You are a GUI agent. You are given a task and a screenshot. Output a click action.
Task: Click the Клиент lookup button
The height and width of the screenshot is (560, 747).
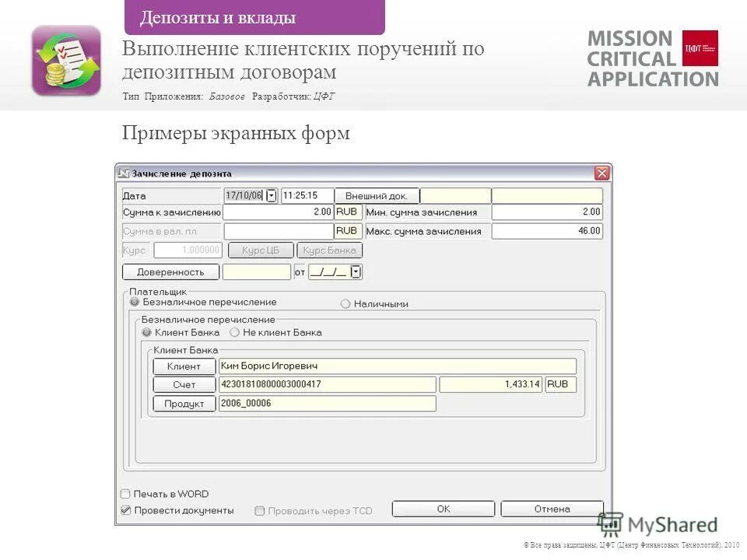coord(184,366)
